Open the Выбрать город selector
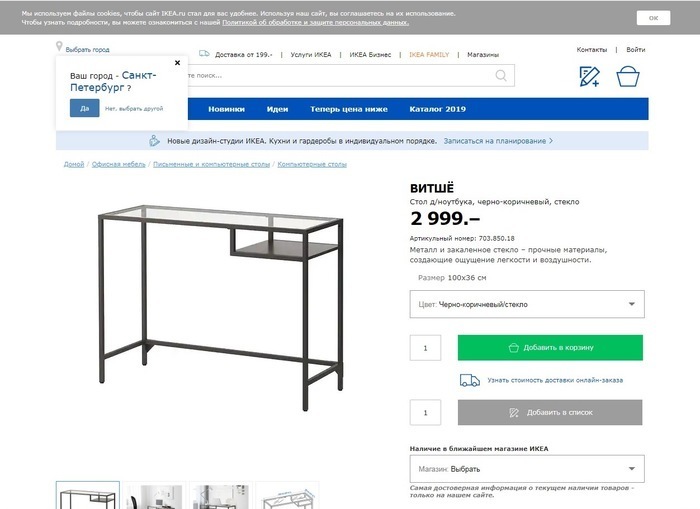Screen dimensions: 700x509 pos(88,50)
